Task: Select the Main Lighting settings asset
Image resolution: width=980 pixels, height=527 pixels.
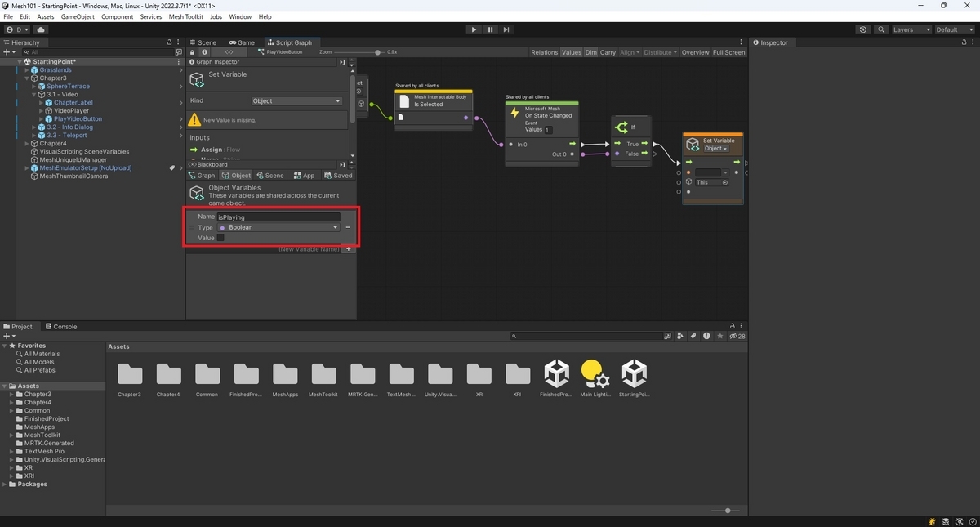Action: click(x=595, y=379)
